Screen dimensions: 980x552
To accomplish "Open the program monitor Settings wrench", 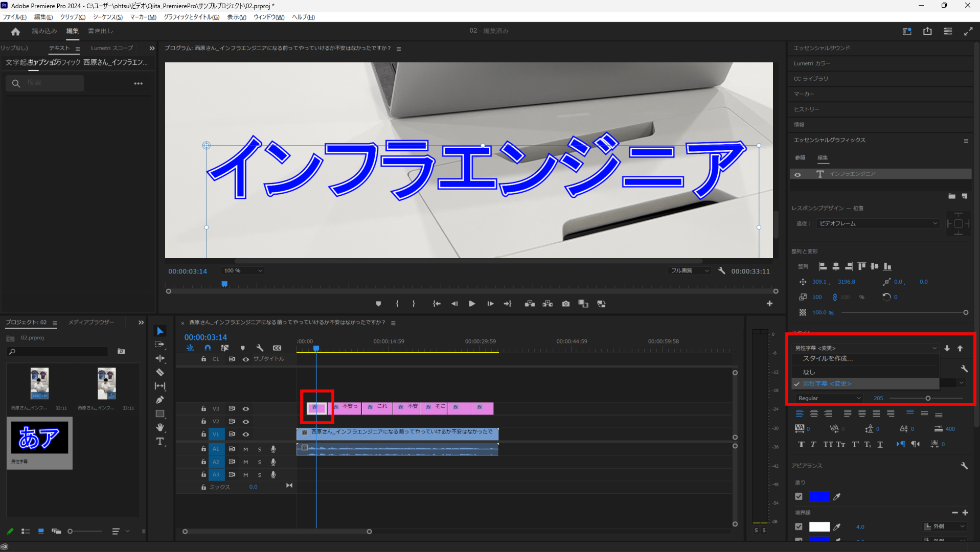I will tap(721, 271).
